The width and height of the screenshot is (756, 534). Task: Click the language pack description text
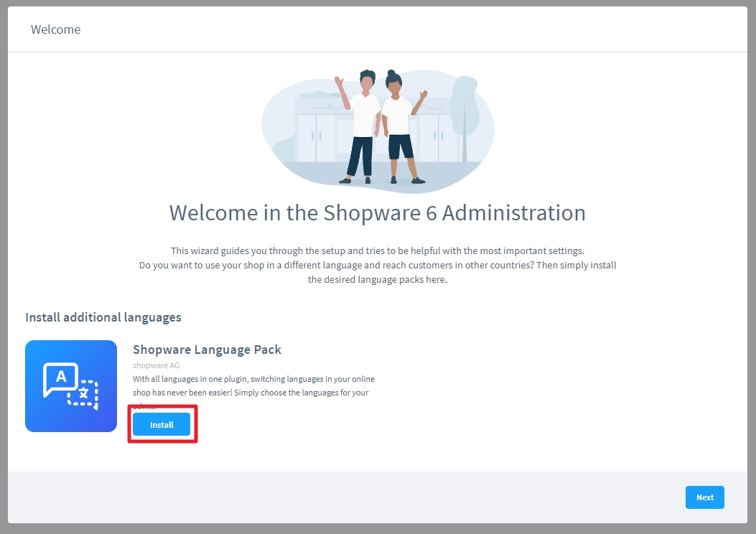click(x=253, y=386)
